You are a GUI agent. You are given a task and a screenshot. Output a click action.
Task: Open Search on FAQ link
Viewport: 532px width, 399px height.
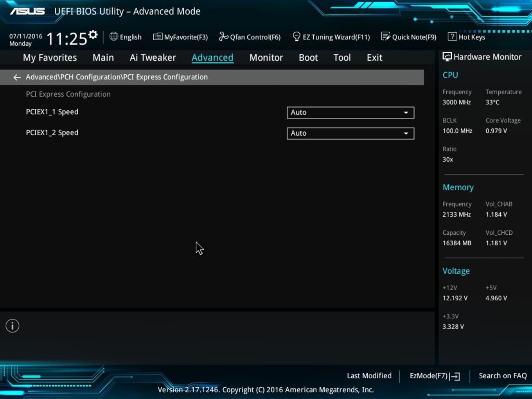pos(503,376)
